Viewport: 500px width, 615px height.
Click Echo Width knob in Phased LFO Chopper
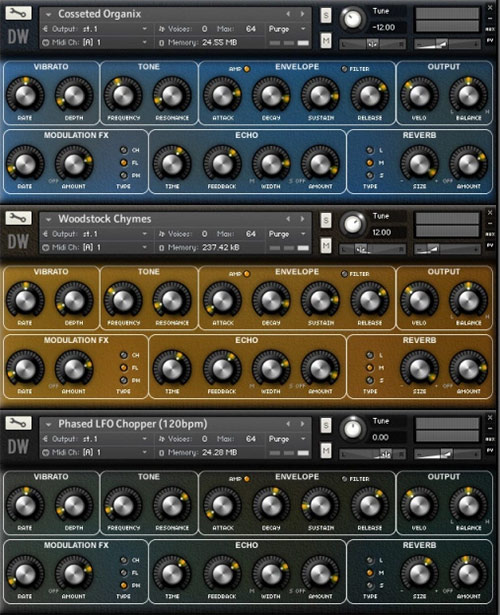coord(271,574)
